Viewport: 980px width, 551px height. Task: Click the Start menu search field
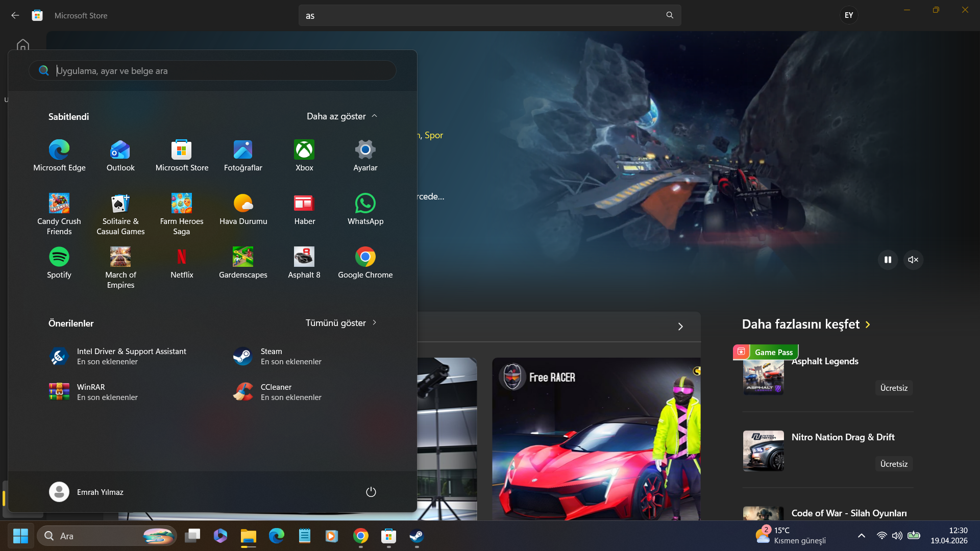[x=212, y=71]
